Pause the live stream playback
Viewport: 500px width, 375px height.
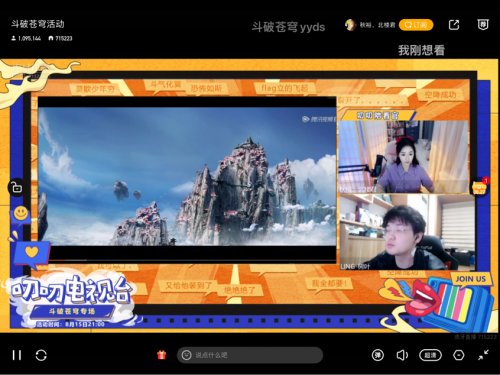pos(17,355)
